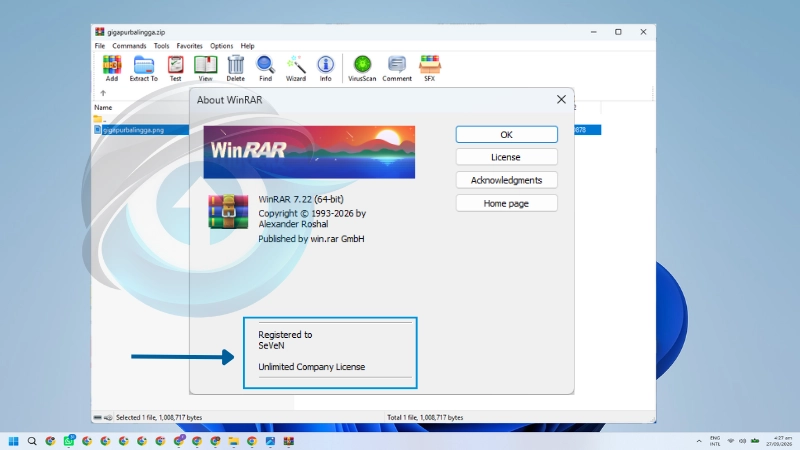Screen dimensions: 800x450
Task: Open the Acknowledgments button
Action: point(507,180)
